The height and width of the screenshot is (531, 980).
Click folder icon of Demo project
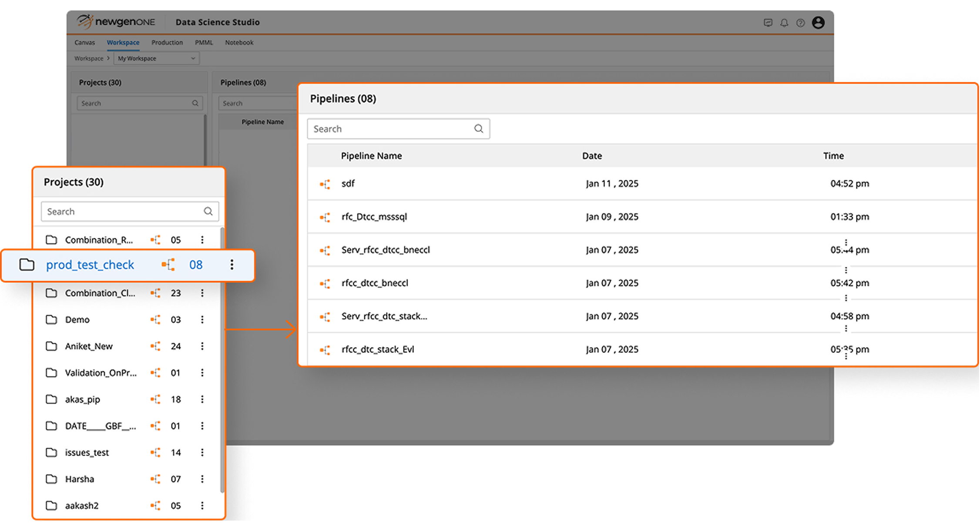[x=51, y=320]
